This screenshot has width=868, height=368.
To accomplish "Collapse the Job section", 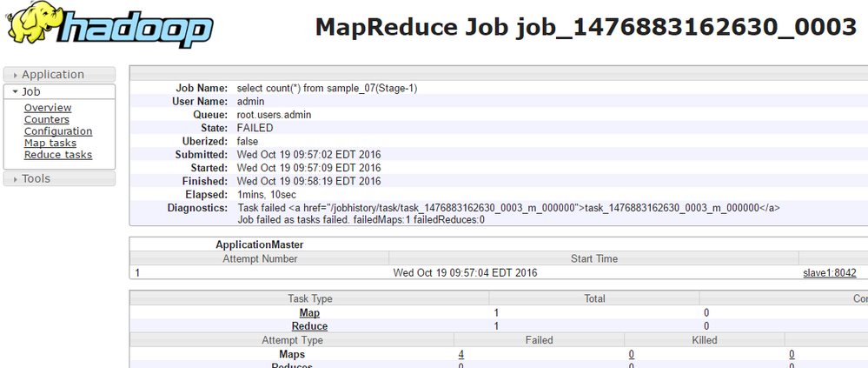I will [59, 92].
